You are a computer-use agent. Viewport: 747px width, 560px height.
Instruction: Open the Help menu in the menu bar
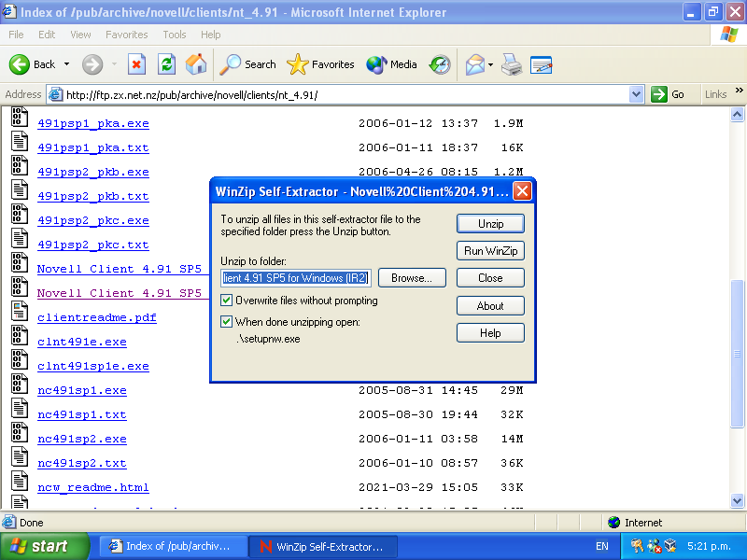[211, 35]
